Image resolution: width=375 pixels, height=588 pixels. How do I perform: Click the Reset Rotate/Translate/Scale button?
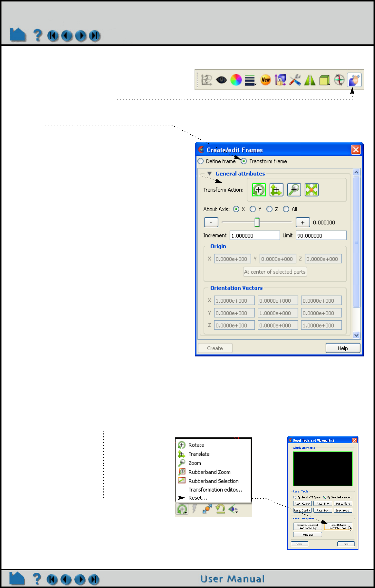pyautogui.click(x=338, y=527)
